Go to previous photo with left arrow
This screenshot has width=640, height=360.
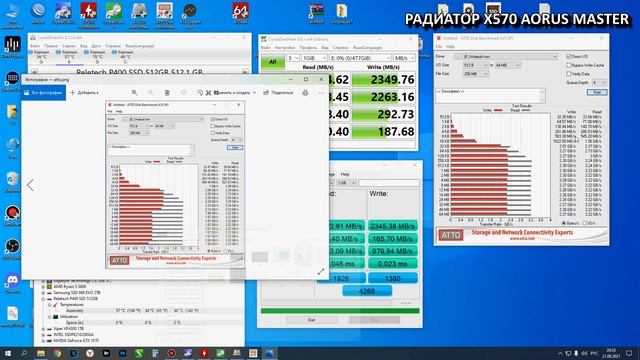click(x=31, y=185)
